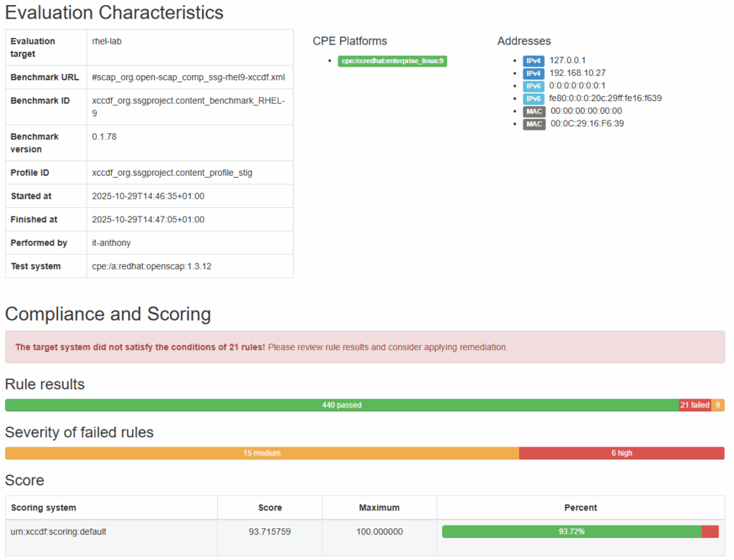Select the '6 high' severity bar

click(621, 453)
